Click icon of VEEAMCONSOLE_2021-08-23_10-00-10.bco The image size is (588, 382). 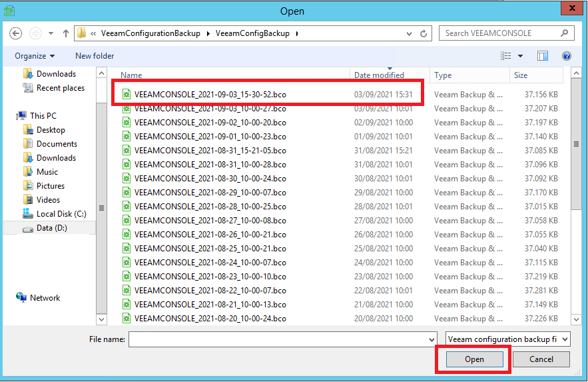point(127,277)
